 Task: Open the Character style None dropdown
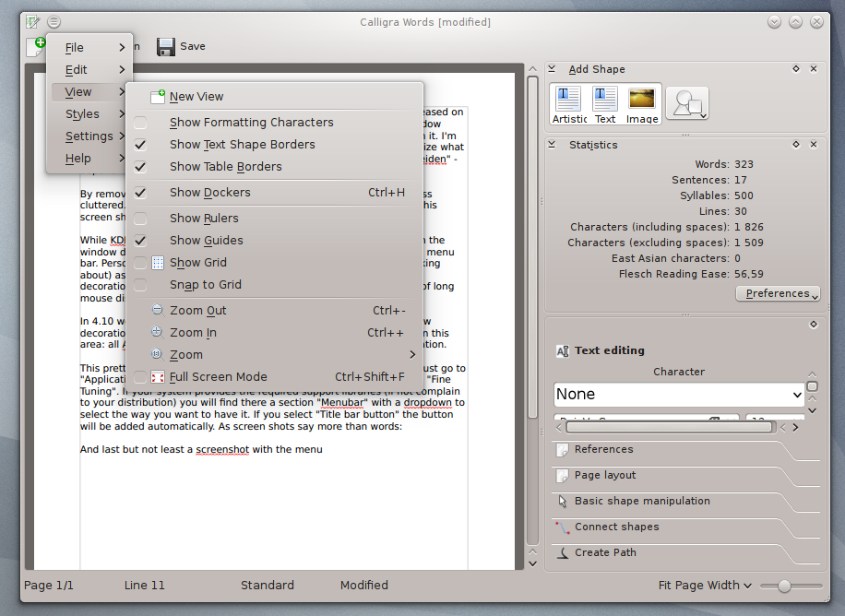click(x=679, y=395)
